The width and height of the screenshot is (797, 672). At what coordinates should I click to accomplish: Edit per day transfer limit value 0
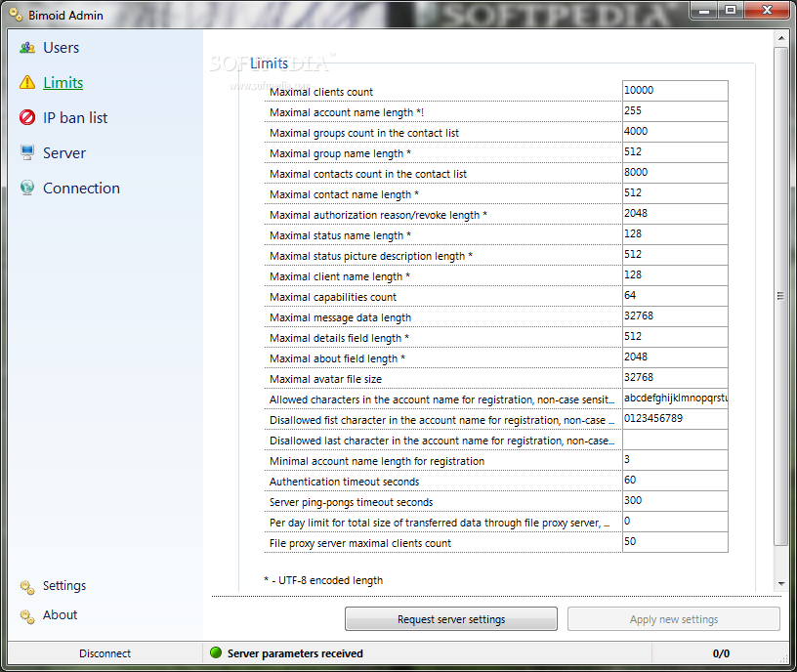click(x=675, y=521)
